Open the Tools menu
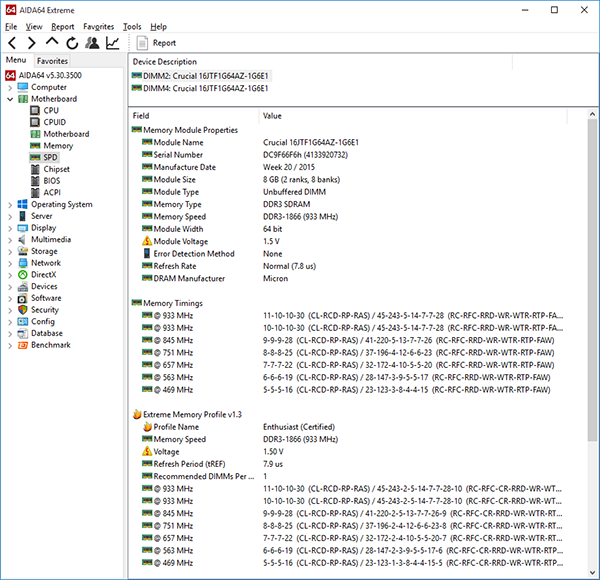This screenshot has width=600, height=580. (x=132, y=27)
